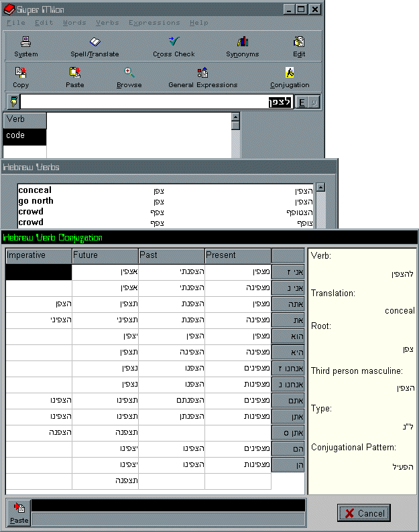Click the Past column header
The height and width of the screenshot is (532, 419).
172,255
